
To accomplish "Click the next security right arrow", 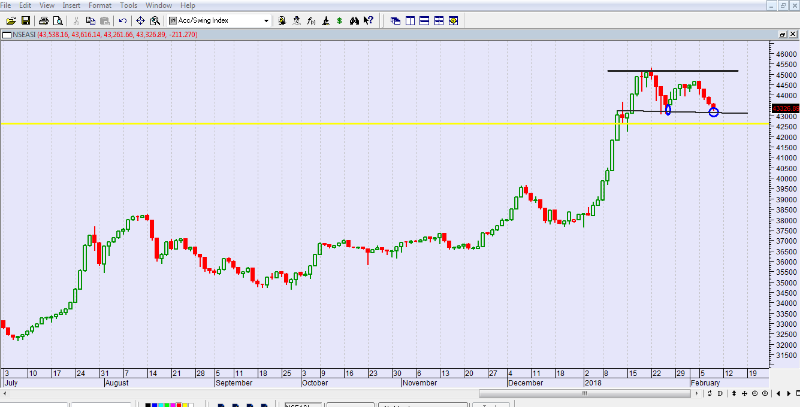I will coord(788,393).
